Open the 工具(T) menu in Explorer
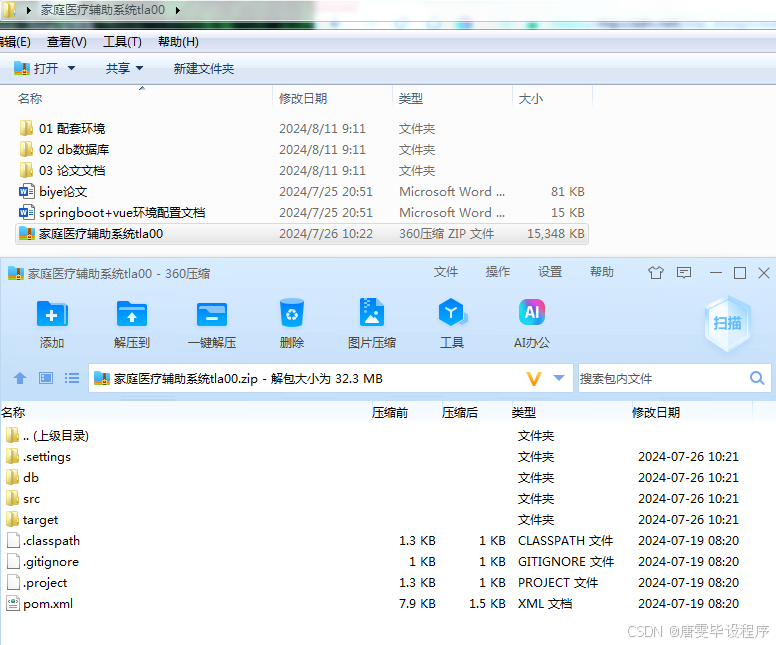The width and height of the screenshot is (776, 645). (122, 42)
